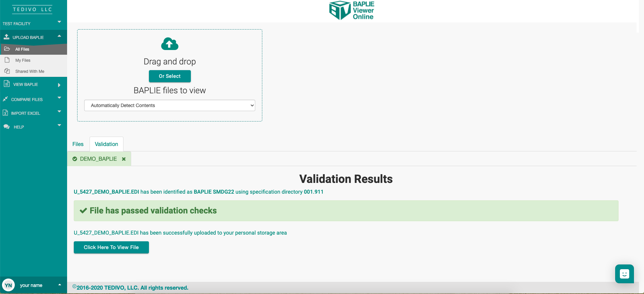Image resolution: width=644 pixels, height=294 pixels.
Task: Select the Validation tab
Action: [106, 144]
